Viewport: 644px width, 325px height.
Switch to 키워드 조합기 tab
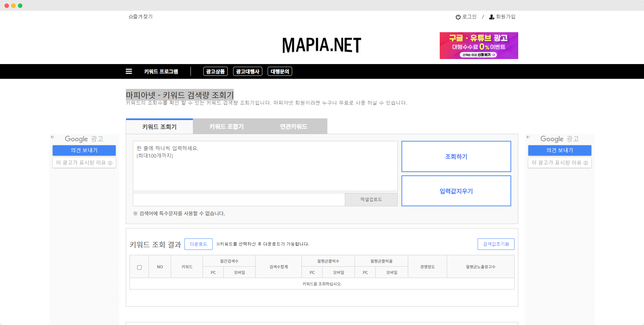point(226,126)
